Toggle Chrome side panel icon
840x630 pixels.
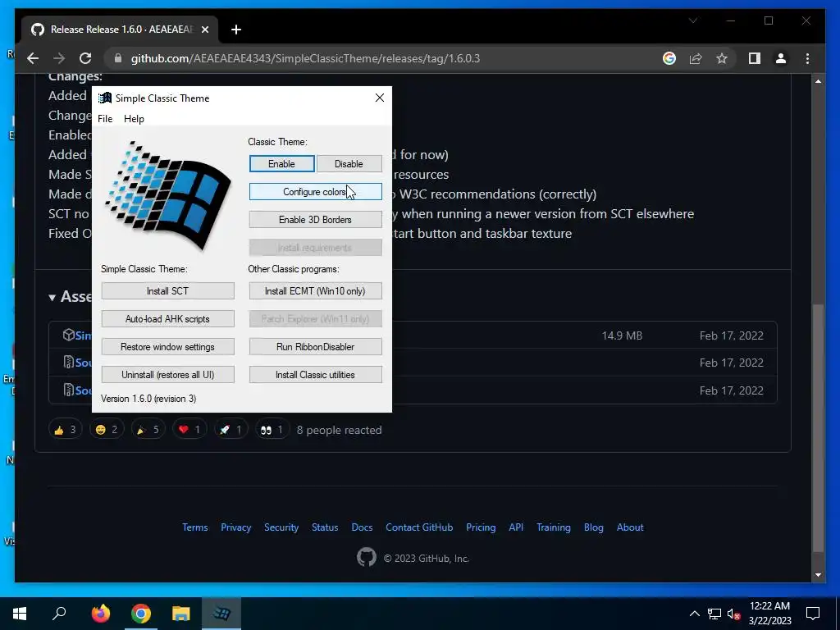tap(755, 58)
